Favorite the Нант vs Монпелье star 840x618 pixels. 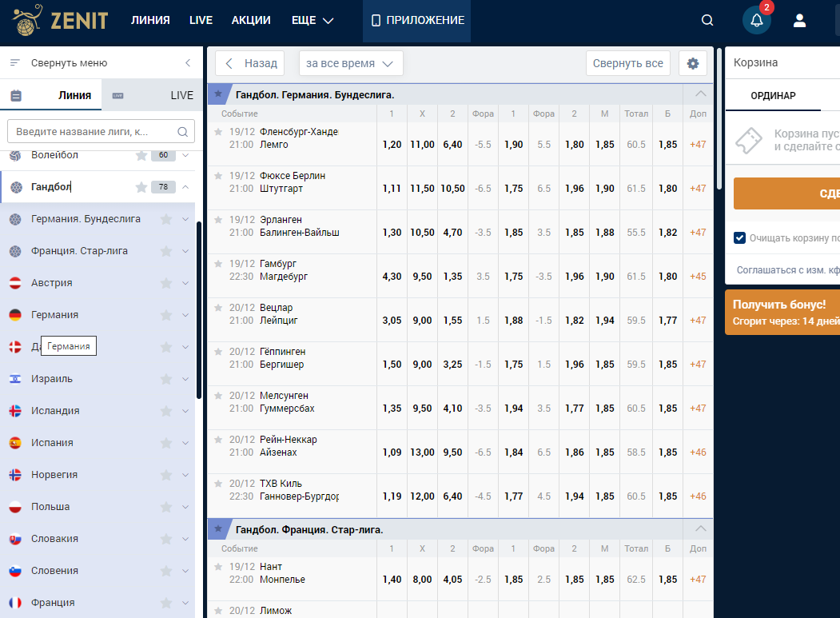tap(218, 566)
